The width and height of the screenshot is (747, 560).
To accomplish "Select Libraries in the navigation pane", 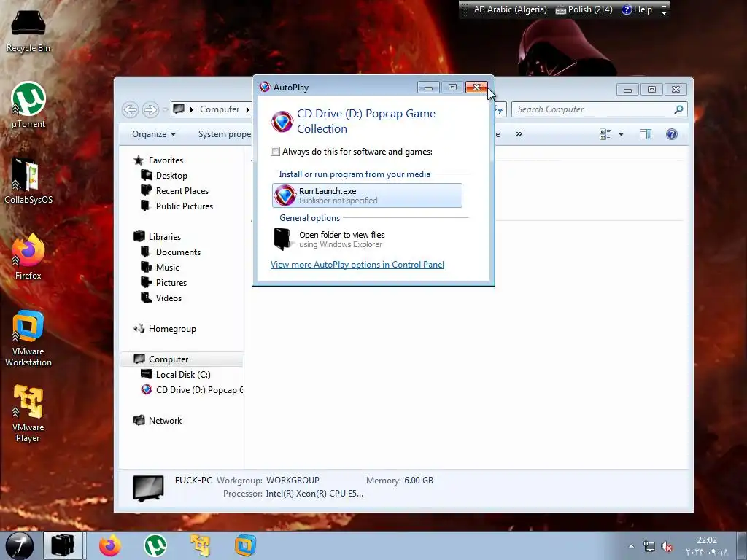I will [x=164, y=237].
